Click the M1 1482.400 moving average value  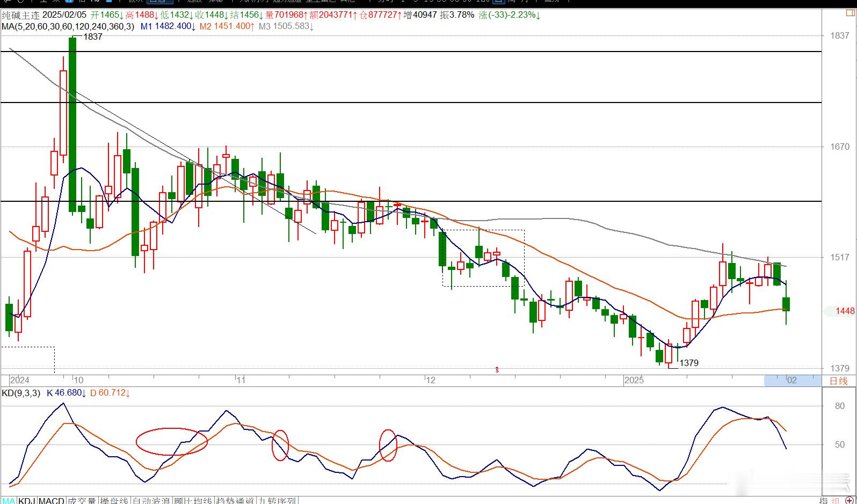click(x=167, y=26)
